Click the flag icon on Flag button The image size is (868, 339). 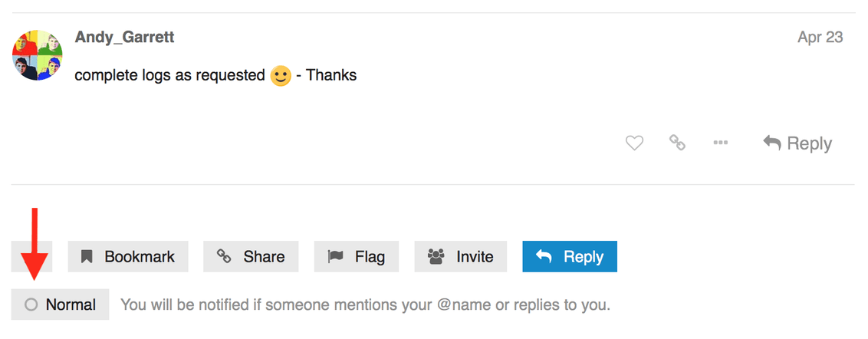click(335, 257)
